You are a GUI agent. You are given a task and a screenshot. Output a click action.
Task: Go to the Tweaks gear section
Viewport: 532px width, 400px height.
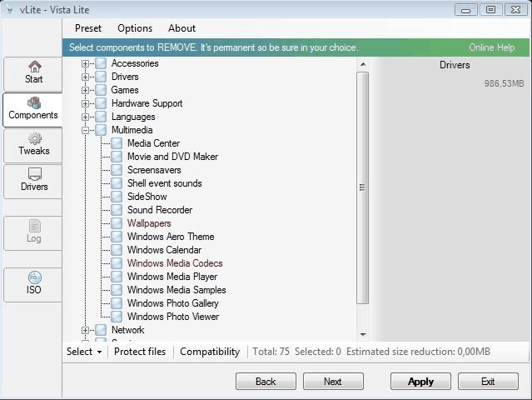tap(33, 145)
